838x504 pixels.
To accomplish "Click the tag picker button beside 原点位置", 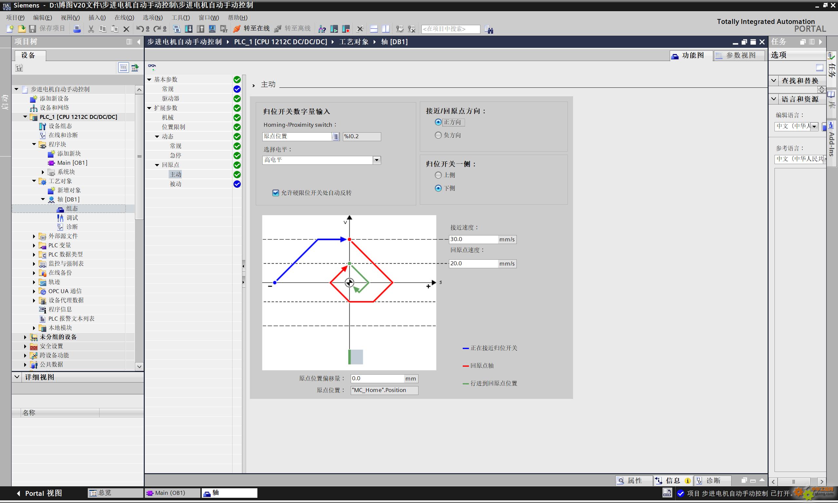I will click(x=335, y=137).
